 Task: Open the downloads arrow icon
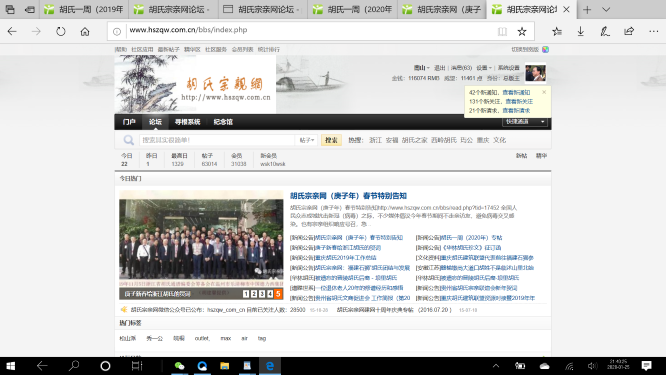click(x=581, y=31)
